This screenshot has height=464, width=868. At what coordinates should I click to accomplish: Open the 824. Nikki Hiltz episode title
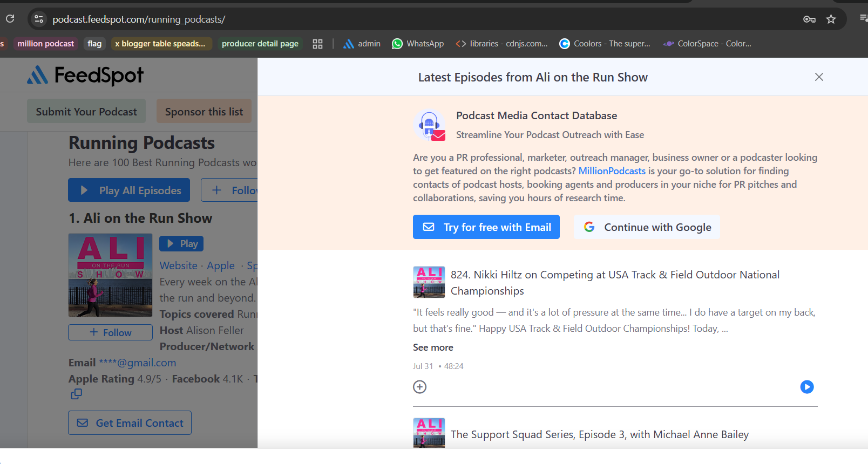click(615, 283)
